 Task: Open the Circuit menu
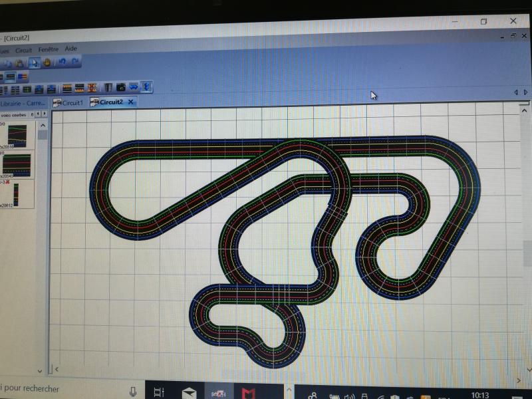pyautogui.click(x=24, y=49)
